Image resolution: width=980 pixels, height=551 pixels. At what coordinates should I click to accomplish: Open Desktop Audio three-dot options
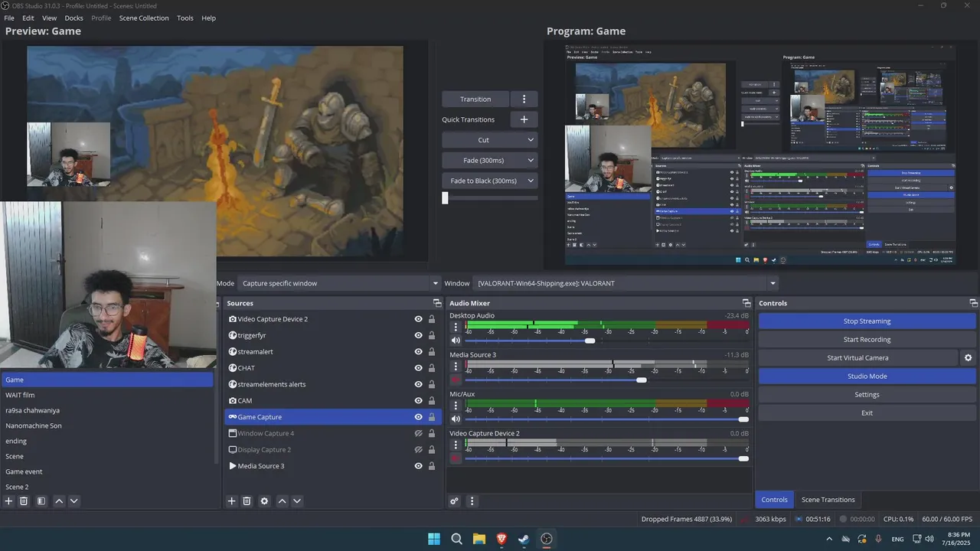click(456, 327)
